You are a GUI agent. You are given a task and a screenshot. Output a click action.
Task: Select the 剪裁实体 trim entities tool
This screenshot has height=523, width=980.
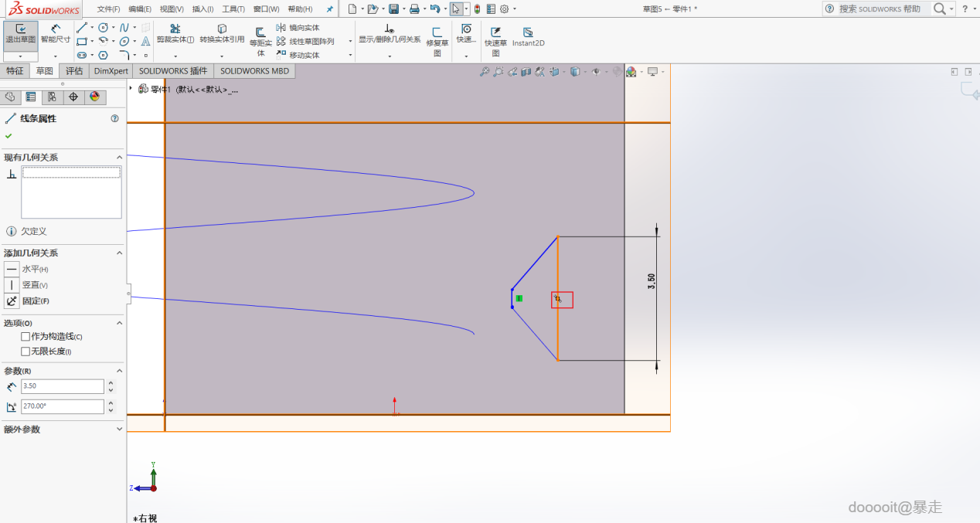175,33
